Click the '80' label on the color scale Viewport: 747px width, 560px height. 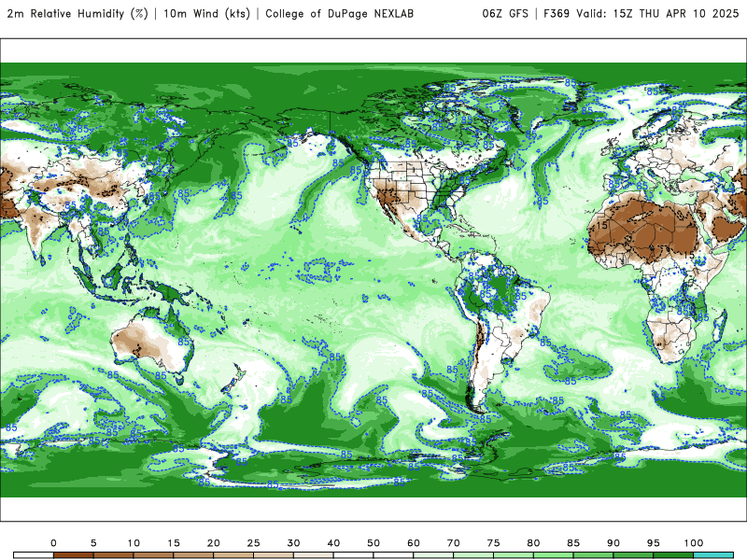533,543
